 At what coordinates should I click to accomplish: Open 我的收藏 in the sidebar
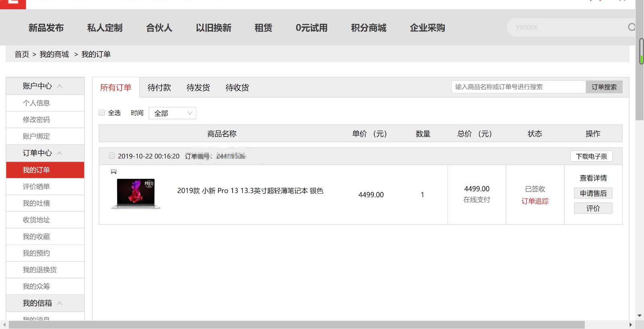click(x=45, y=236)
